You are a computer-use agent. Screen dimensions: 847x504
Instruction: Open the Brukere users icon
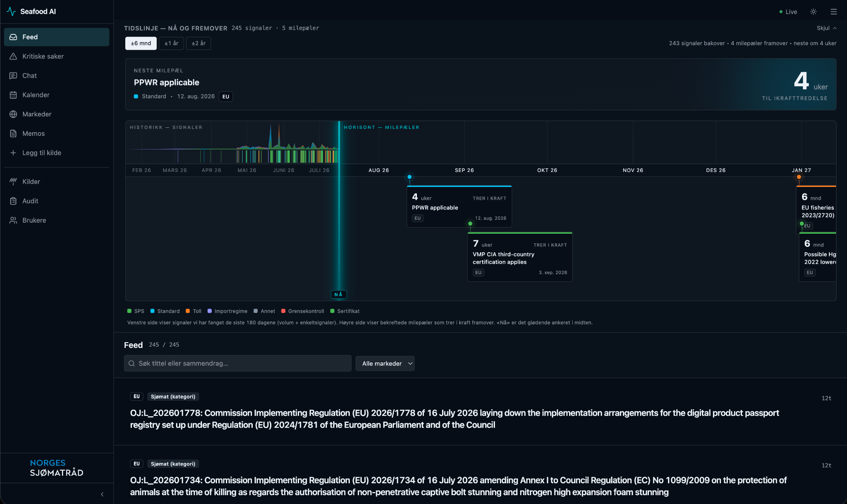tap(13, 220)
